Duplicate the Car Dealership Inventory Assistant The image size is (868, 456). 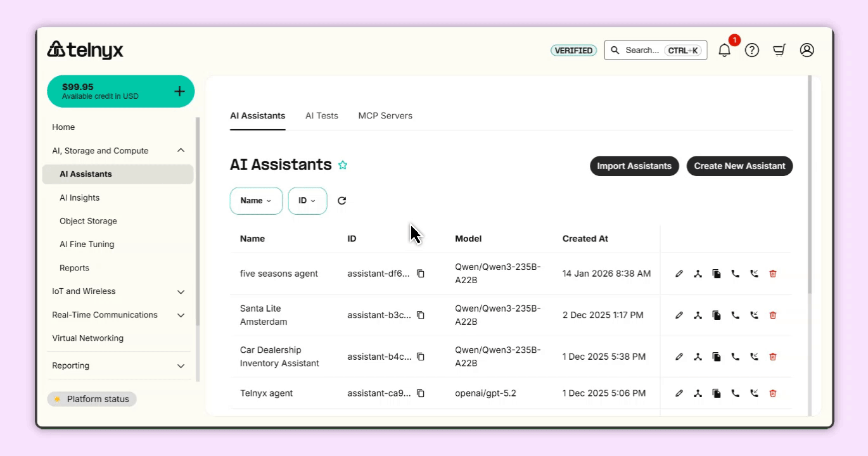click(717, 357)
